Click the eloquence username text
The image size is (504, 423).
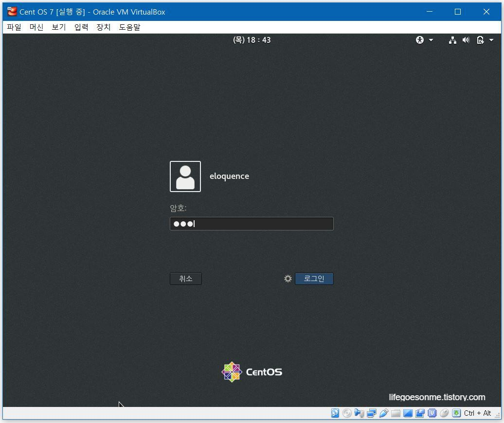coord(229,176)
